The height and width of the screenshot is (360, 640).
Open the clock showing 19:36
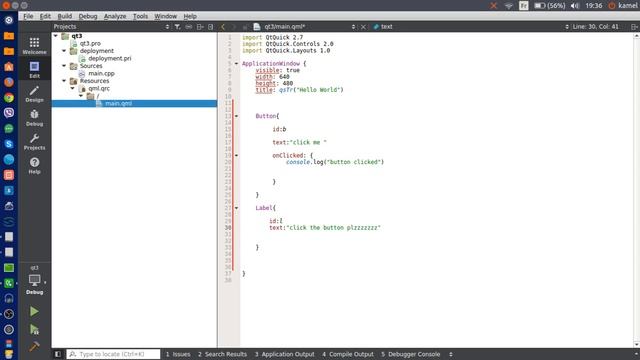click(593, 6)
